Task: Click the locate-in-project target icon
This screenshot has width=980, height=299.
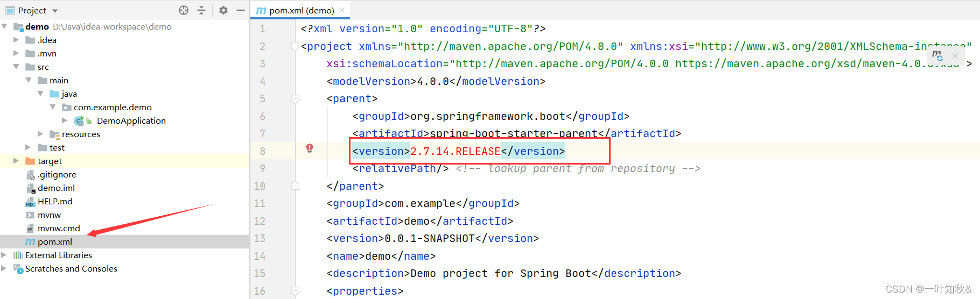Action: pyautogui.click(x=184, y=10)
